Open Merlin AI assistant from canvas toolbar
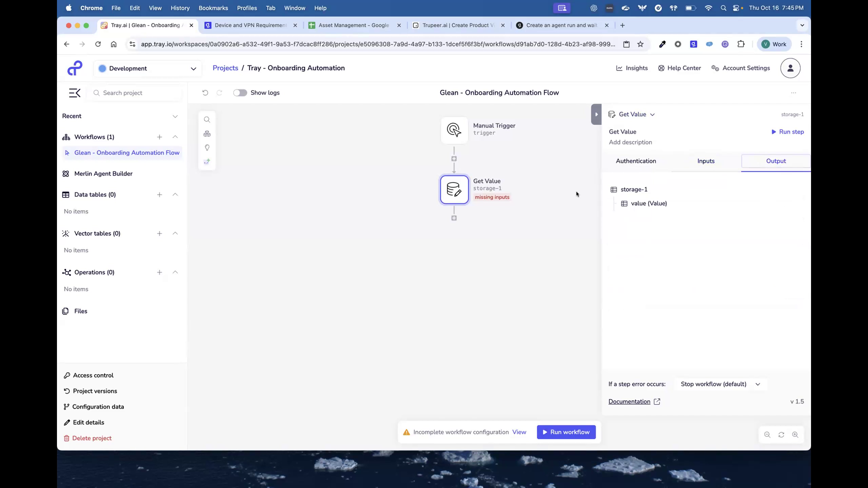The width and height of the screenshot is (868, 488). pos(207,162)
